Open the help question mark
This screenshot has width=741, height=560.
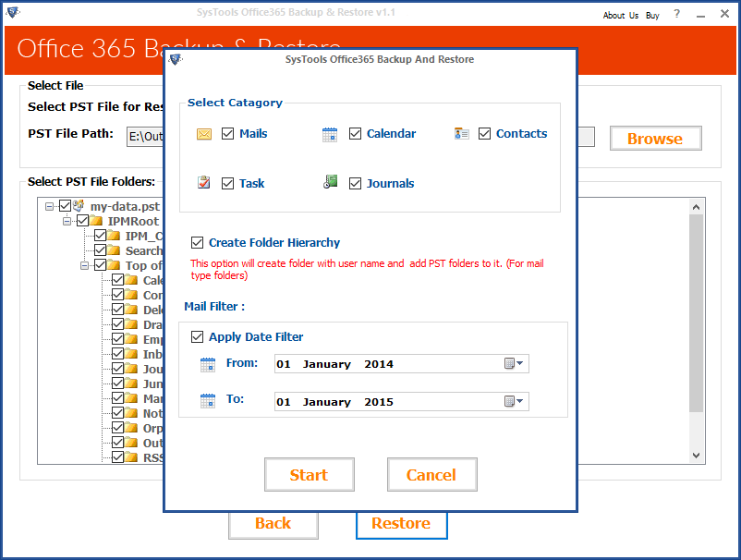(676, 14)
